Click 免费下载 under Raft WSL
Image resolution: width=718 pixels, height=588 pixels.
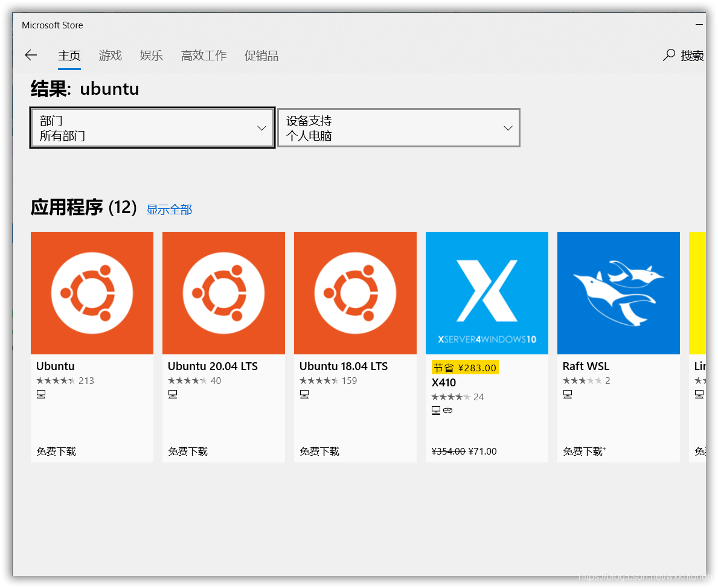[x=585, y=452]
